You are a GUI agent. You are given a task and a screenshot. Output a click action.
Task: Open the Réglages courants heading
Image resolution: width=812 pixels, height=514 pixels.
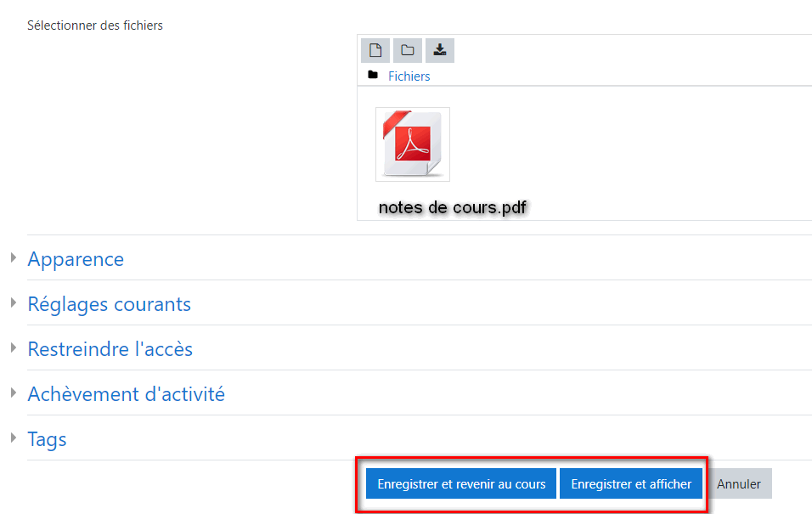click(110, 304)
